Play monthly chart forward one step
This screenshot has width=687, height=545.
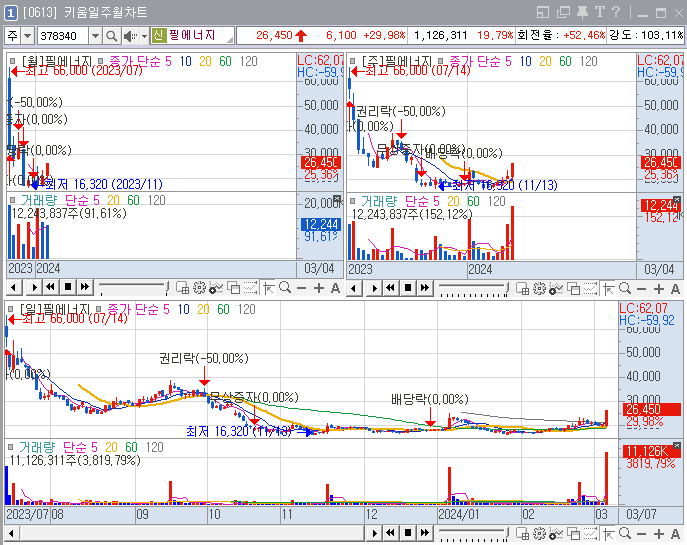click(34, 288)
